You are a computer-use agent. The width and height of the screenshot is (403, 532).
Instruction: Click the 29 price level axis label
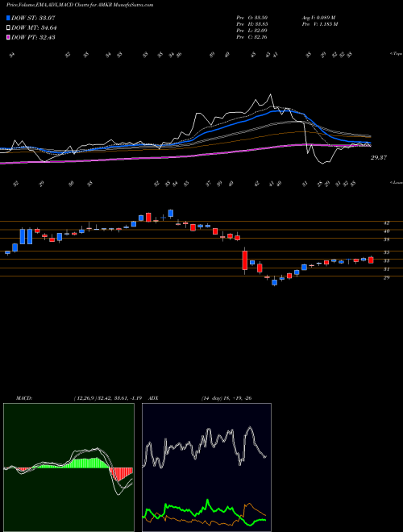(386, 277)
